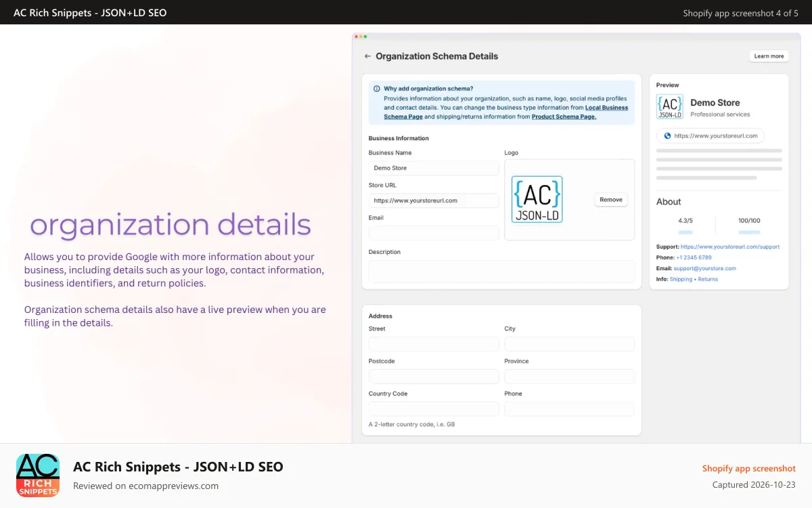Click the Professional services text
Screen dimensions: 812x508
point(720,114)
